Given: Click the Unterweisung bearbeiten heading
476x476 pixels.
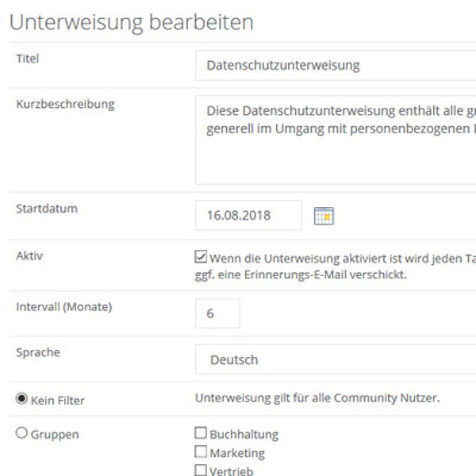Looking at the screenshot, I should click(132, 22).
